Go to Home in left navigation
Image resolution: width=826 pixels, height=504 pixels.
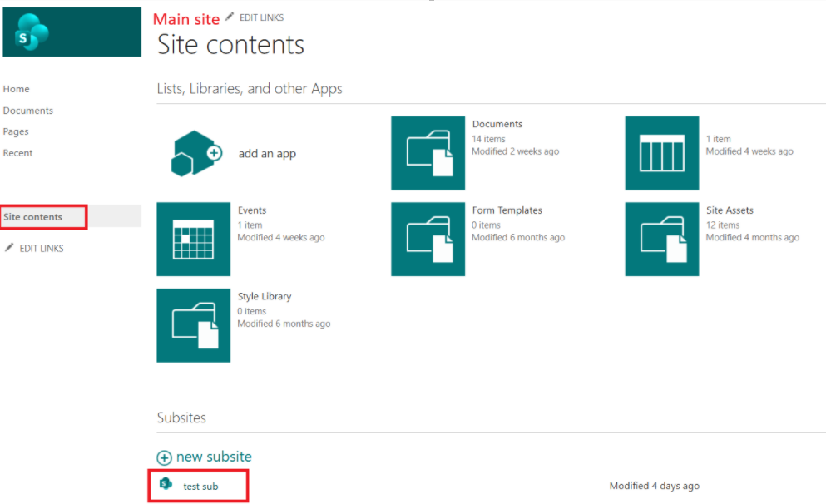tap(17, 89)
